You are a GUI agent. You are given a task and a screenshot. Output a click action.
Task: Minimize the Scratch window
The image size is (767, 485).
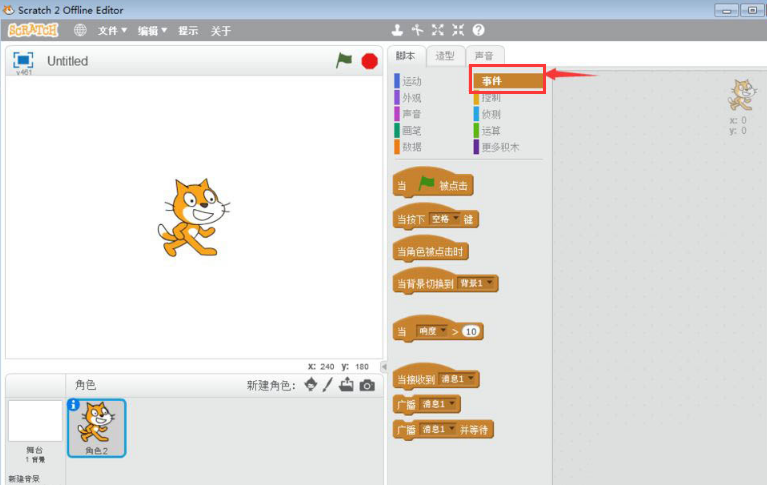(726, 10)
